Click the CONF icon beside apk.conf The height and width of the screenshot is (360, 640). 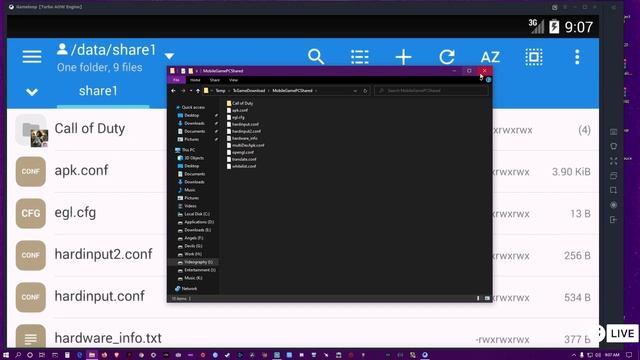31,171
